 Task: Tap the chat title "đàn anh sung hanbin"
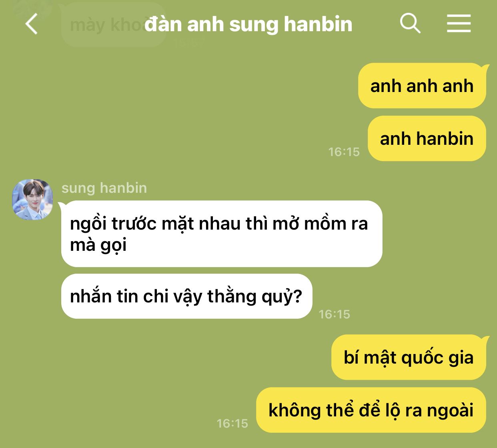[x=248, y=24]
